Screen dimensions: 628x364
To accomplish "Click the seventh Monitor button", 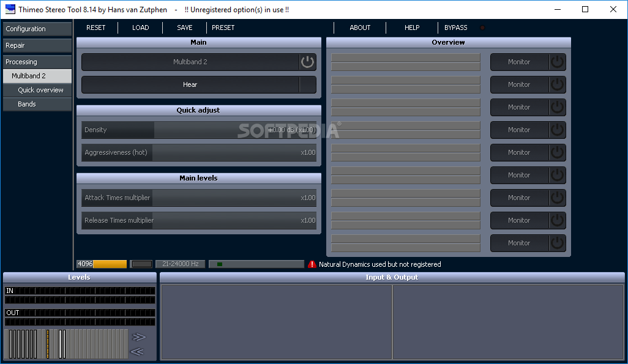I will (519, 198).
